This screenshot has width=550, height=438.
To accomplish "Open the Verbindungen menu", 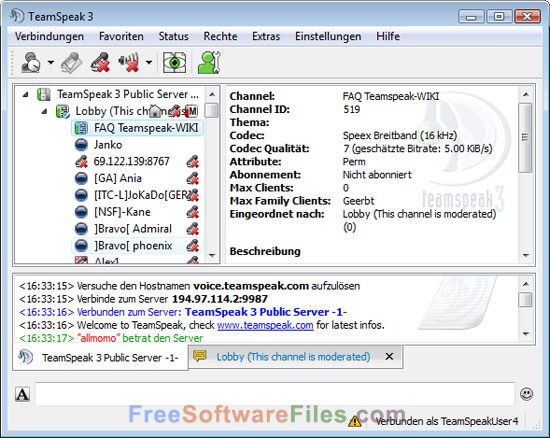I will pyautogui.click(x=49, y=36).
